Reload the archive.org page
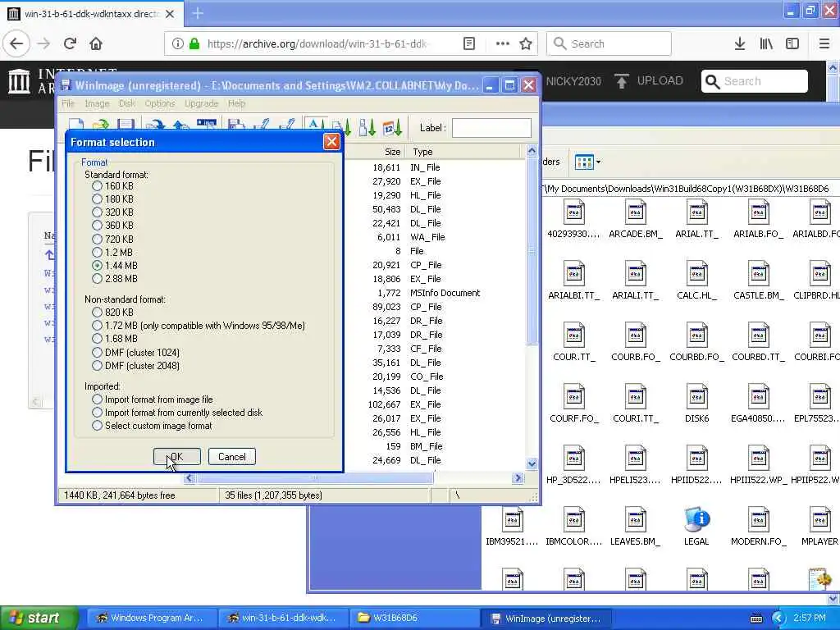840x630 pixels. (x=70, y=43)
